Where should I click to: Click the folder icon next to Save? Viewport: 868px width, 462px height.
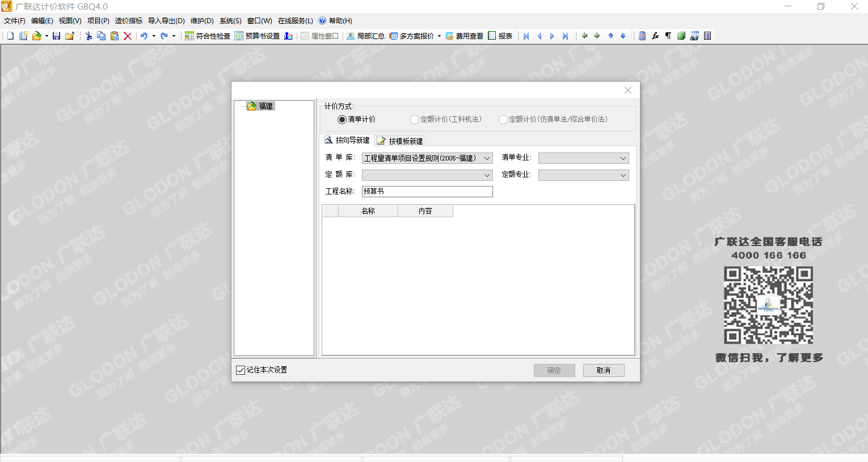pyautogui.click(x=70, y=36)
